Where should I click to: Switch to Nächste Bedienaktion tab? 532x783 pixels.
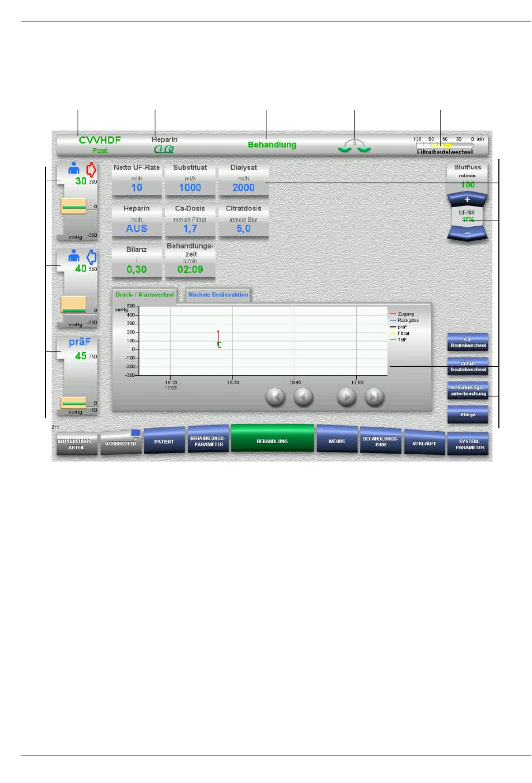[x=218, y=295]
